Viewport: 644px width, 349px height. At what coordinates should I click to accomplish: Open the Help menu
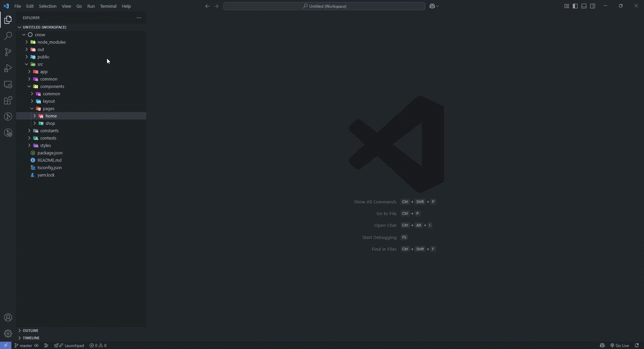click(x=126, y=6)
